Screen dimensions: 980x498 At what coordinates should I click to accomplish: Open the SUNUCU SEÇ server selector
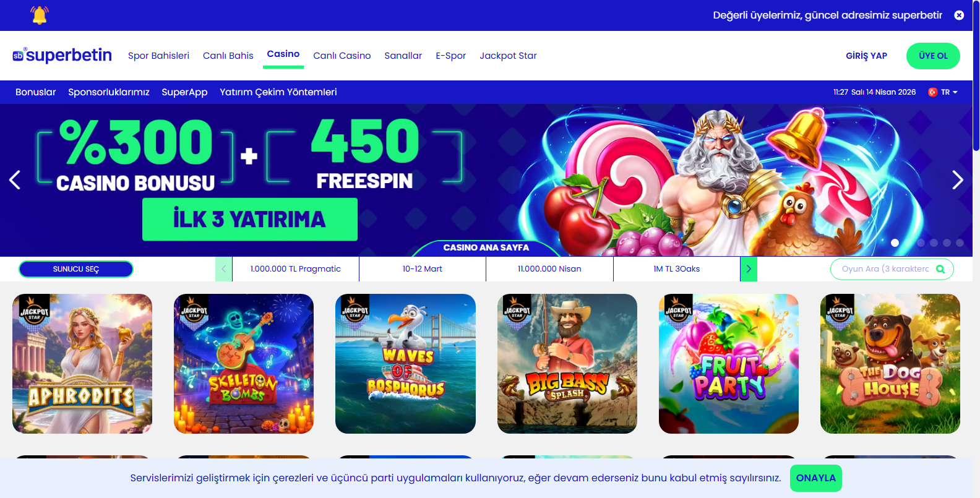pyautogui.click(x=76, y=269)
